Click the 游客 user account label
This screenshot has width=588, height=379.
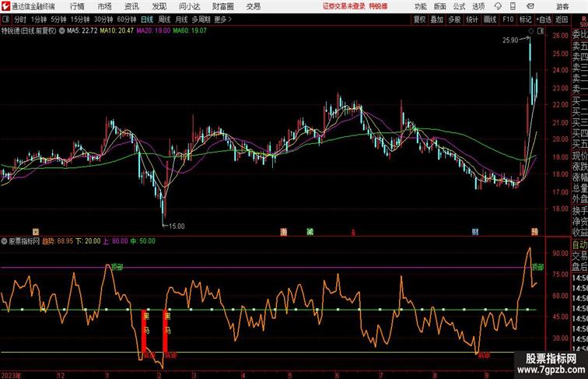[x=562, y=6]
